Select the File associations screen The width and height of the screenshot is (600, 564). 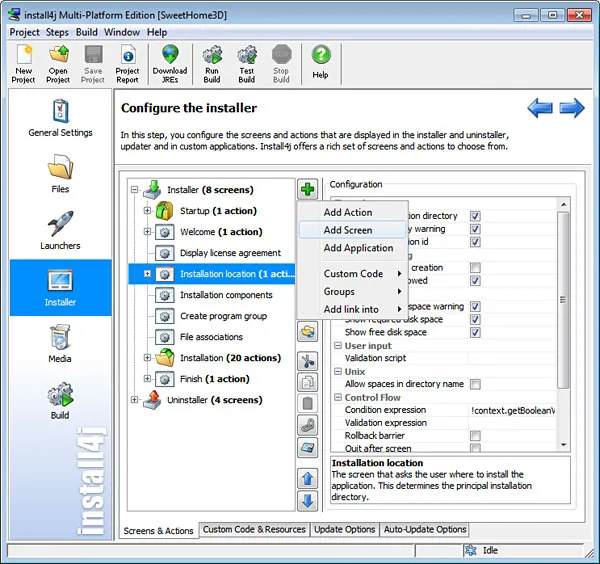211,337
